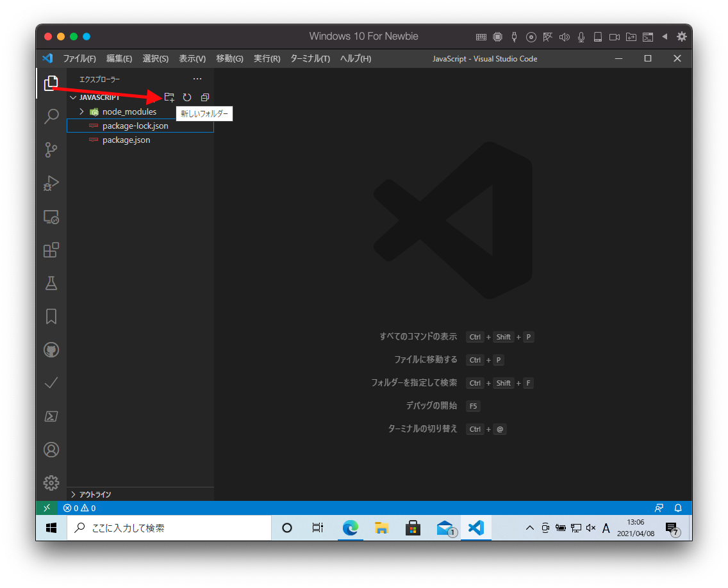728x588 pixels.
Task: Open the ヘルプ(H) menu
Action: [x=356, y=58]
